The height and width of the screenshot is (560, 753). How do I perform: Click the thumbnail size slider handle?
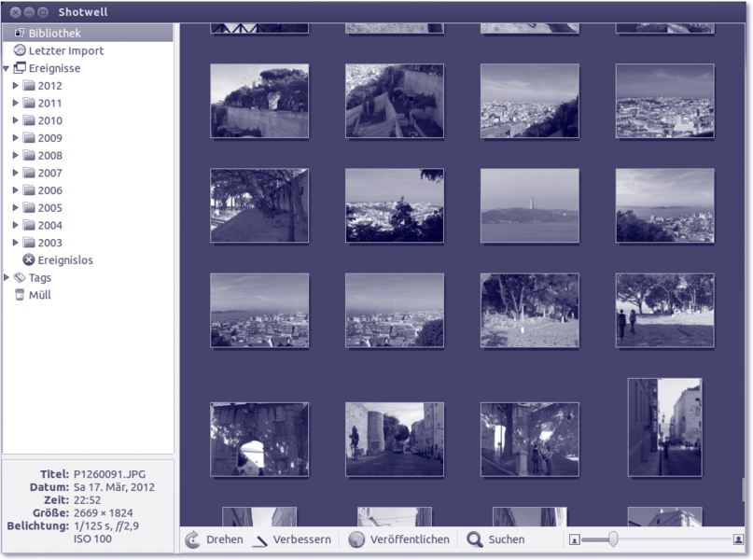613,539
